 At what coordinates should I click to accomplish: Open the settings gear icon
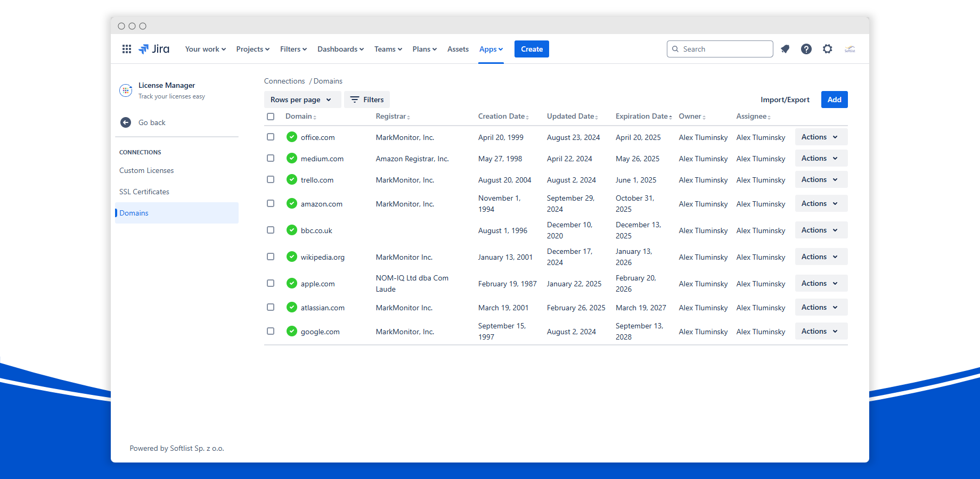point(827,49)
